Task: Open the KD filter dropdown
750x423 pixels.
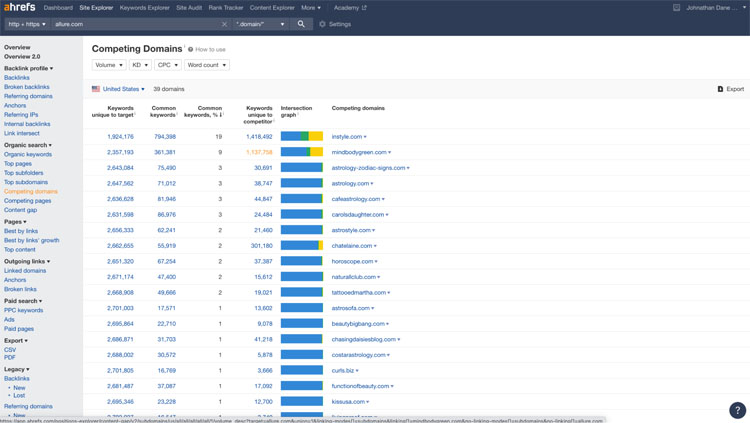Action: [x=140, y=65]
